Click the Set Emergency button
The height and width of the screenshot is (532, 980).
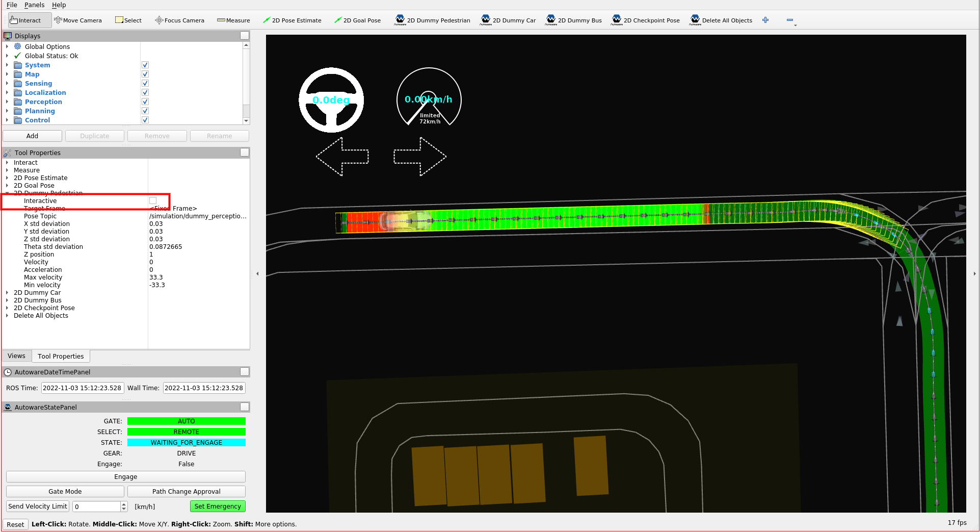(218, 506)
